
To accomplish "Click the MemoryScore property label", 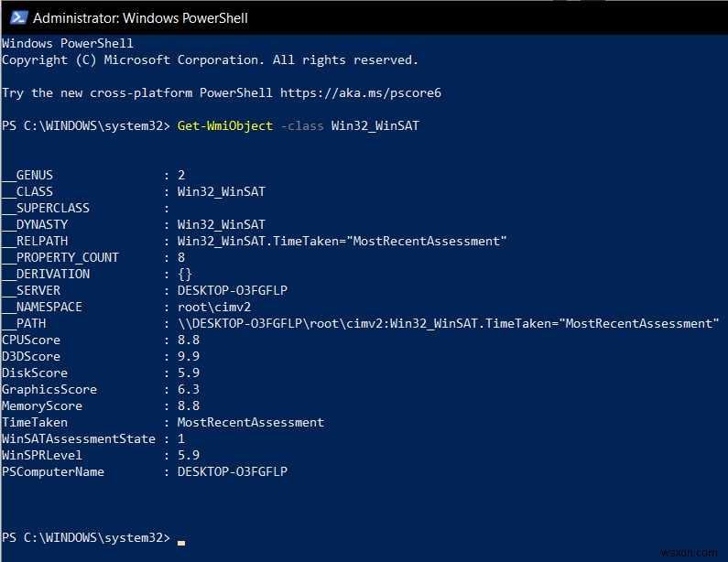I will click(x=42, y=405).
